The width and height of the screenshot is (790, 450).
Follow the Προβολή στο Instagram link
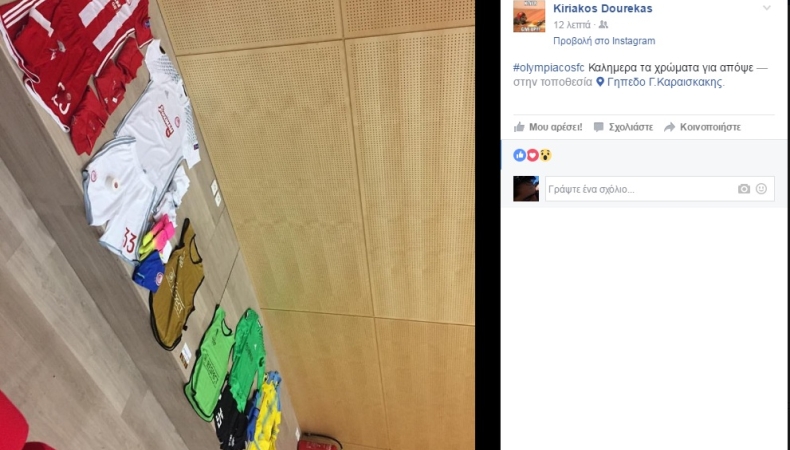tap(604, 41)
